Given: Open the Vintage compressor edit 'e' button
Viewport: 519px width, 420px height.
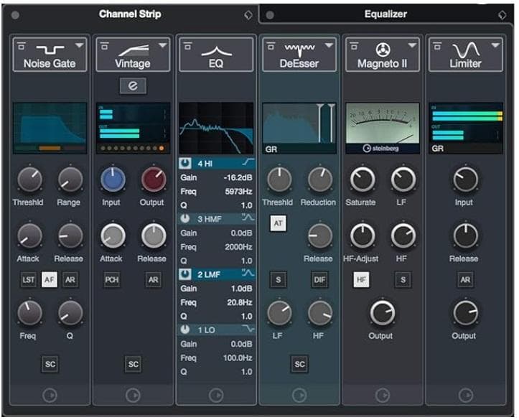Looking at the screenshot, I should coord(133,86).
